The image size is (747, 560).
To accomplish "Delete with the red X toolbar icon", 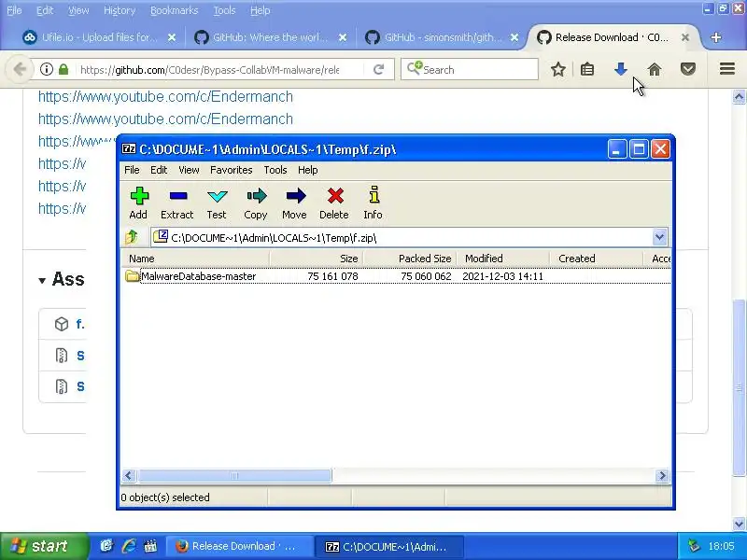I will (x=334, y=203).
